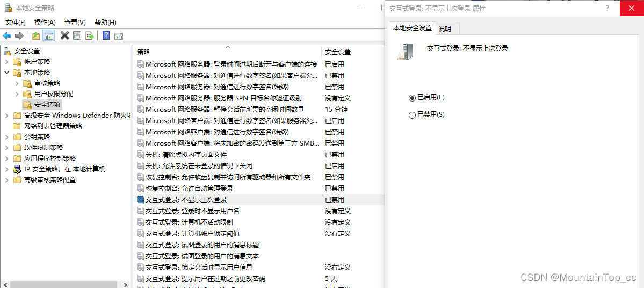Viewport: 644px width, 288px height.
Task: Select the 本地安全设置 tab
Action: click(x=413, y=27)
